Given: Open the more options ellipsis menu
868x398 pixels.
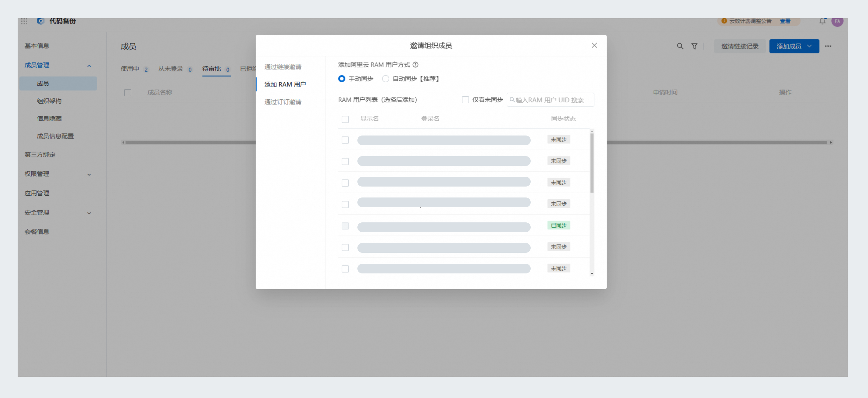Looking at the screenshot, I should click(828, 46).
